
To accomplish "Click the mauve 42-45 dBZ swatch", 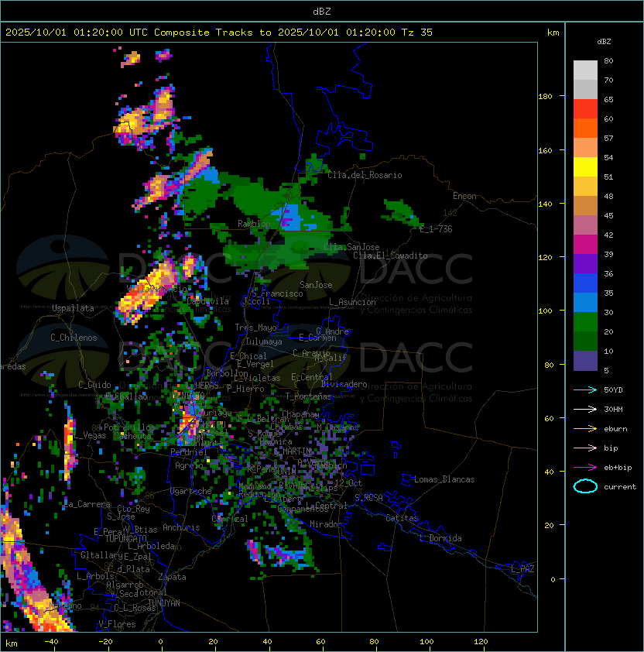I will tap(585, 225).
